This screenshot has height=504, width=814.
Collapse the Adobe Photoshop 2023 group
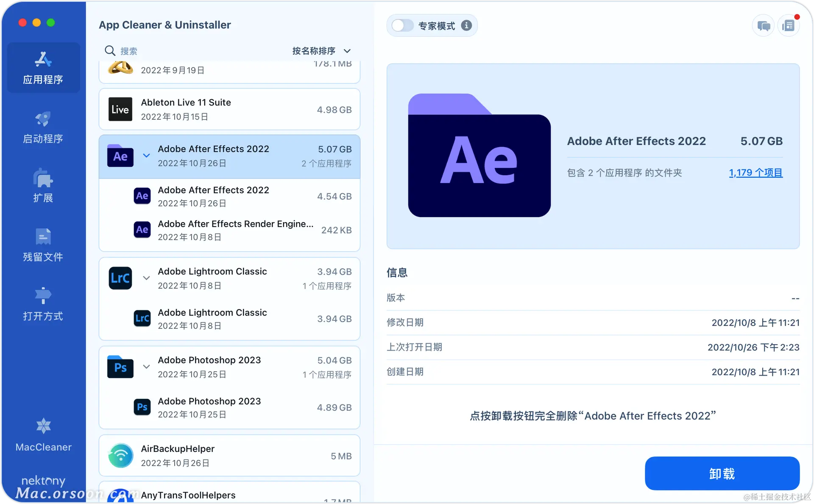[x=146, y=367]
